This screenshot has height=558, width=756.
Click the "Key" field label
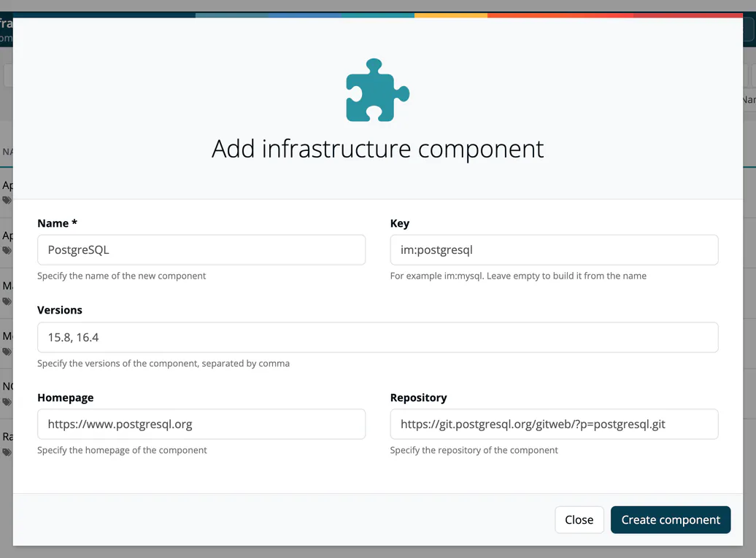[400, 223]
